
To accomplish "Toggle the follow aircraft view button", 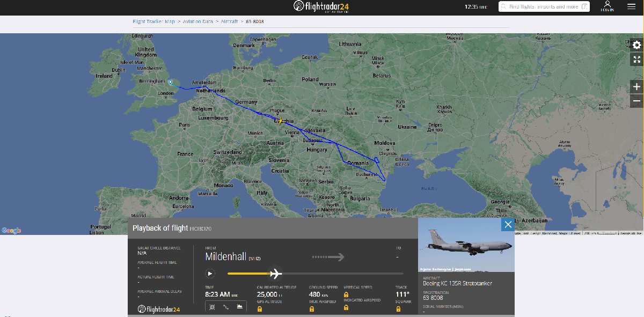I will click(212, 307).
